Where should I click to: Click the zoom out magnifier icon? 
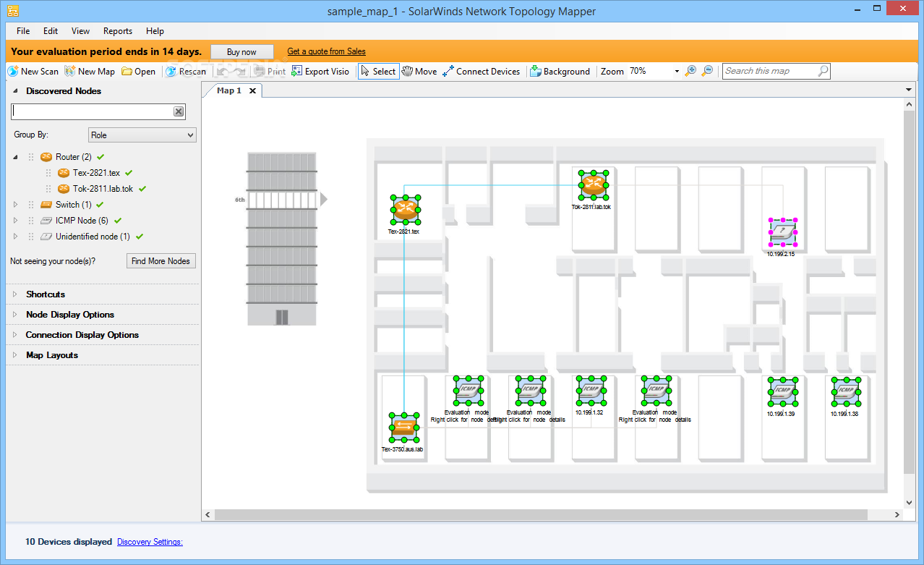pyautogui.click(x=707, y=71)
